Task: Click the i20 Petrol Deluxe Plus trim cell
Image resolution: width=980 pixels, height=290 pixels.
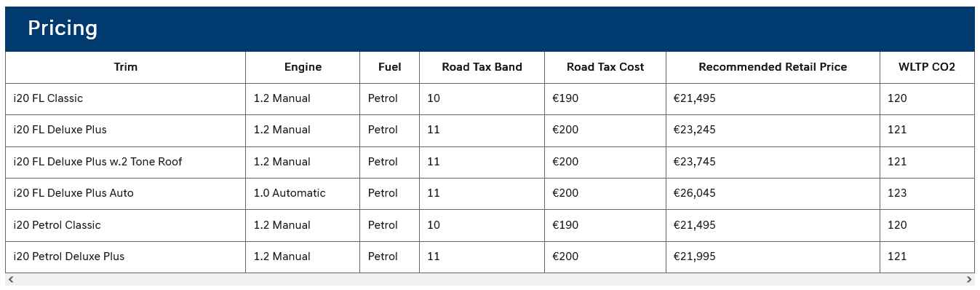Action: (126, 256)
